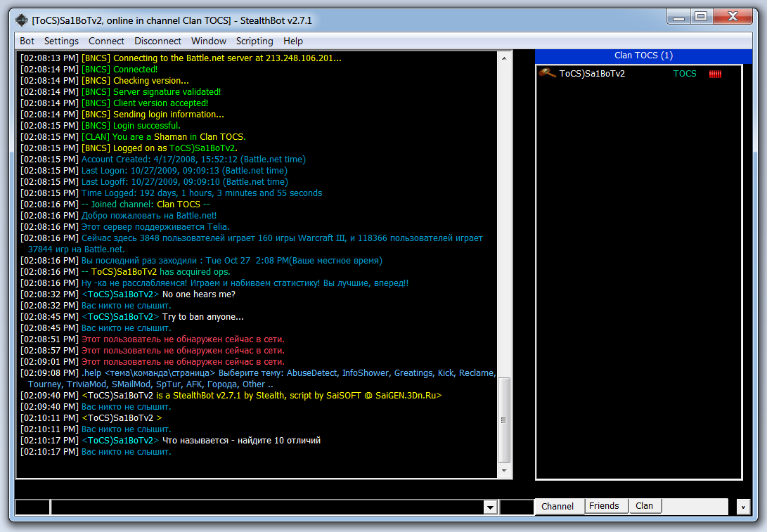767x532 pixels.
Task: Click the '.help' topics line
Action: click(258, 379)
